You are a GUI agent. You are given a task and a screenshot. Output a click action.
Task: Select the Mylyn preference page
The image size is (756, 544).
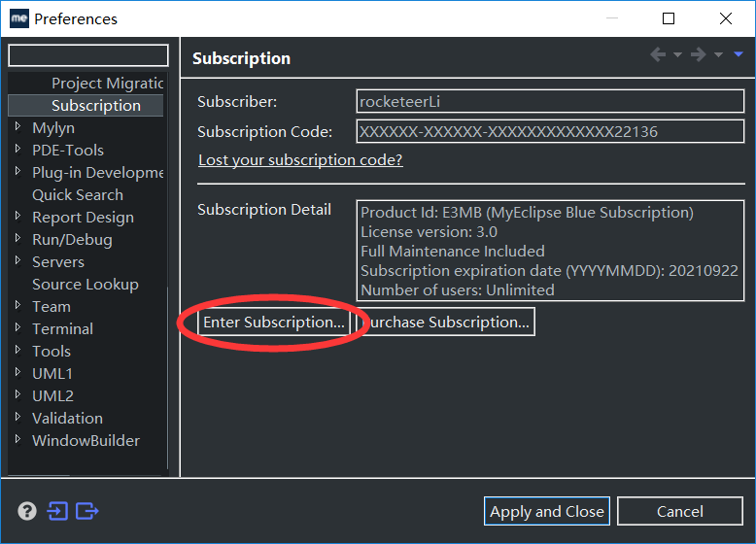click(53, 128)
